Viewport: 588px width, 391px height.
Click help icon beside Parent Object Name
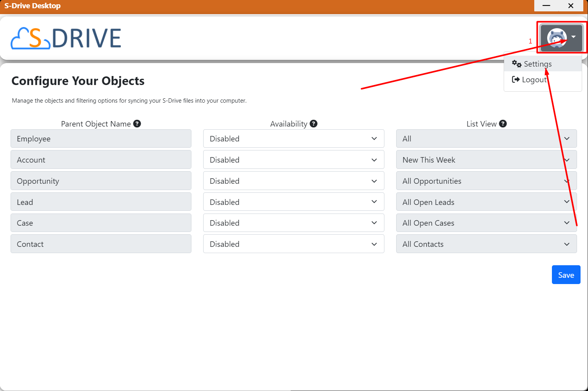click(x=137, y=124)
